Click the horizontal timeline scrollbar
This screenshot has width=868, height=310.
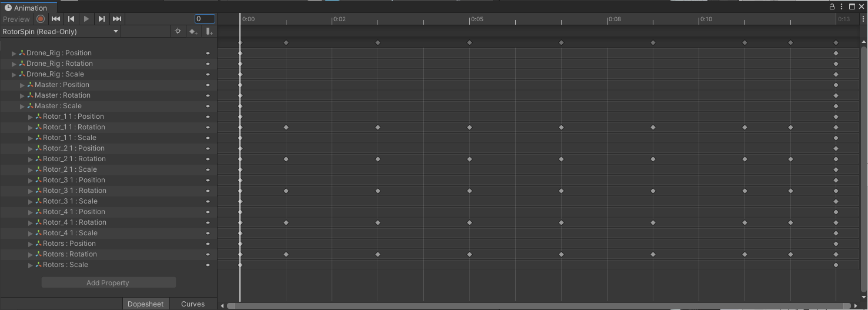(539, 306)
